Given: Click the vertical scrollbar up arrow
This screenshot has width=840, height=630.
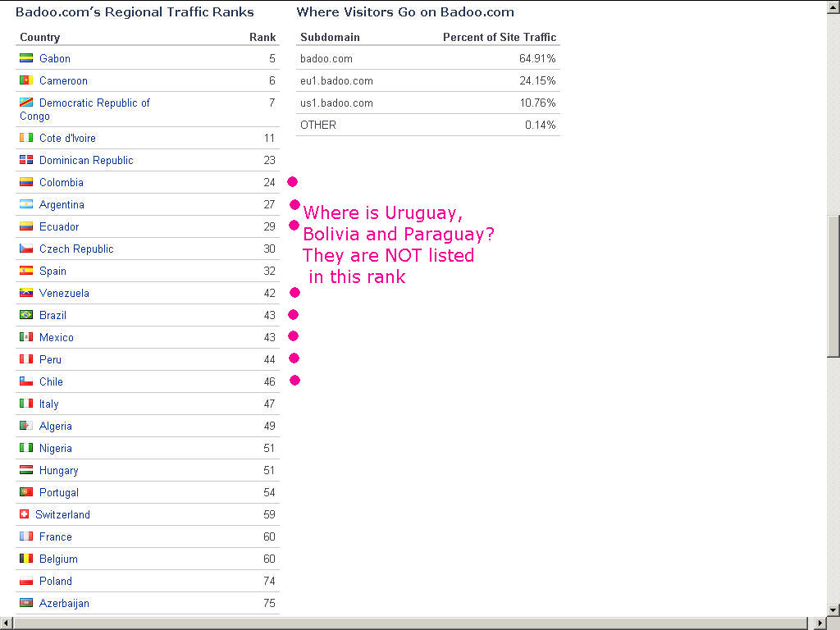Looking at the screenshot, I should [x=833, y=8].
